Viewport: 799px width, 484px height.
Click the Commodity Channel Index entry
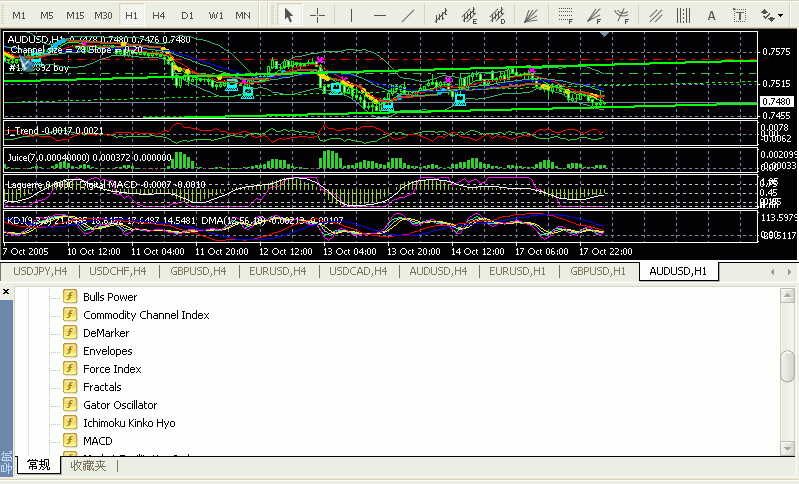[146, 315]
